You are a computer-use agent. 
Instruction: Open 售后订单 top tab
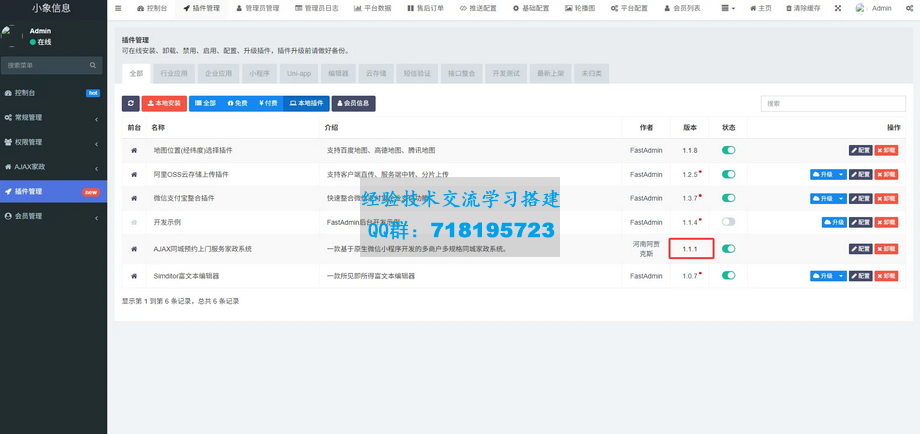tap(425, 9)
